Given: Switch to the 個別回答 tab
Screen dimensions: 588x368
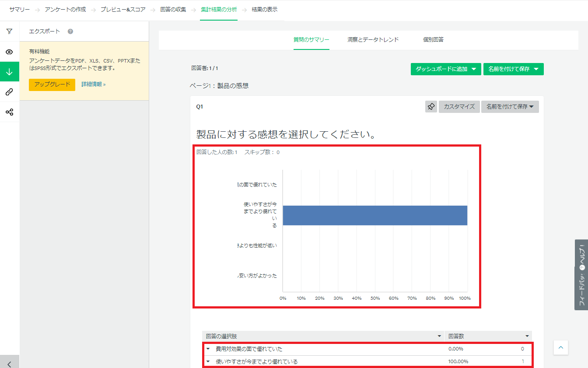Looking at the screenshot, I should pos(433,40).
